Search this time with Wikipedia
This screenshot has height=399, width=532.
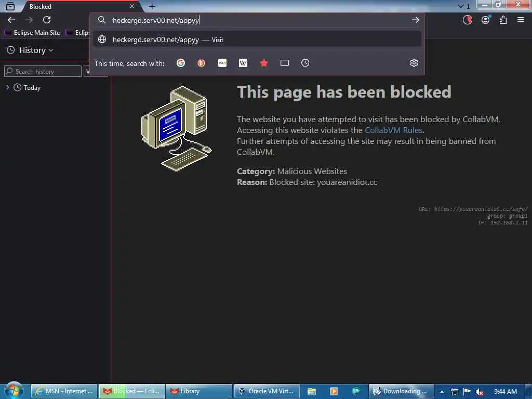(x=243, y=63)
